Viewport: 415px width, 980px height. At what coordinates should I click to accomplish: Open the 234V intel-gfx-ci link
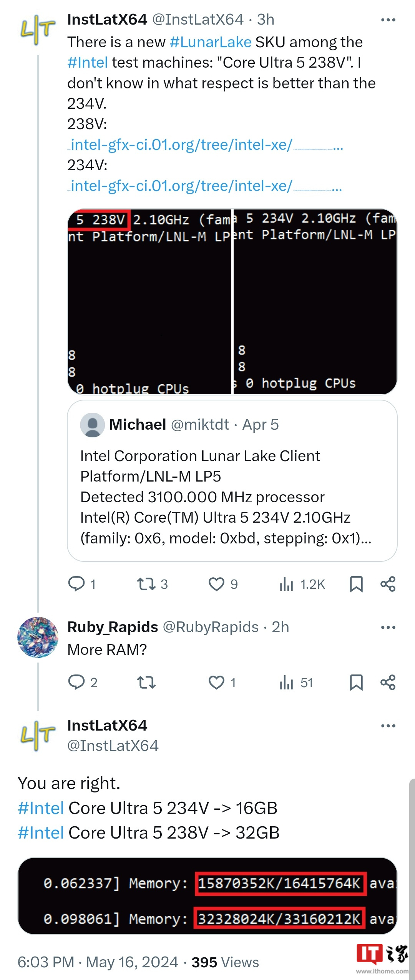click(205, 186)
